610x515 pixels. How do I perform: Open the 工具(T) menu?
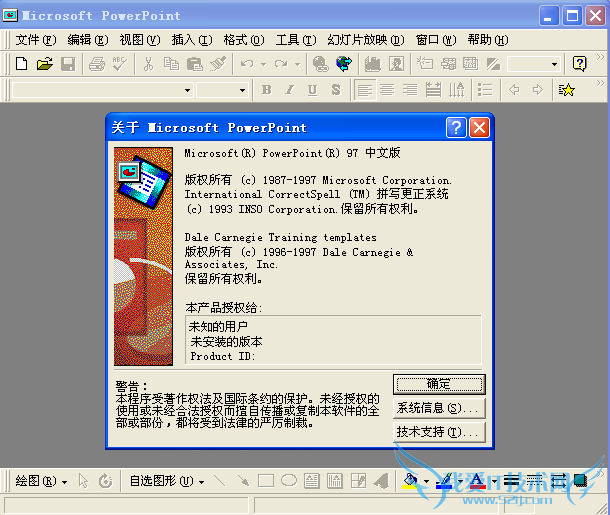pos(296,40)
